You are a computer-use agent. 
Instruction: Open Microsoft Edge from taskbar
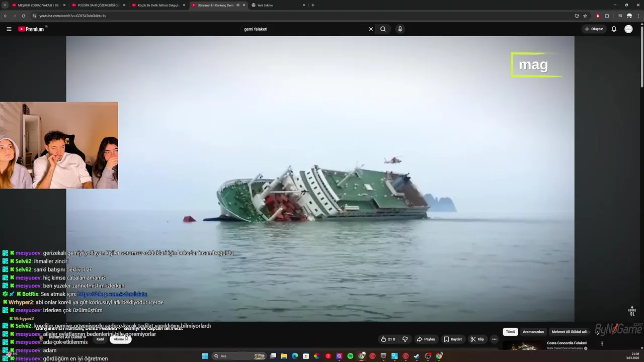coord(295,356)
